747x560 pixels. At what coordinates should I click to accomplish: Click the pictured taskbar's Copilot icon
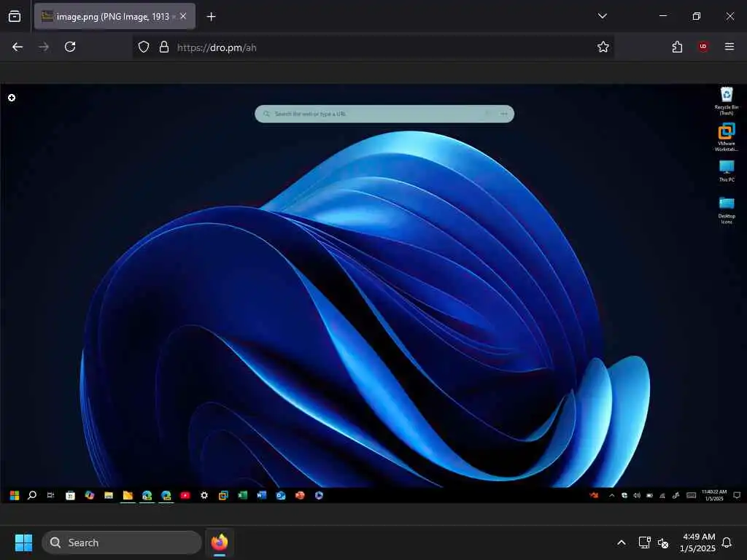point(89,495)
